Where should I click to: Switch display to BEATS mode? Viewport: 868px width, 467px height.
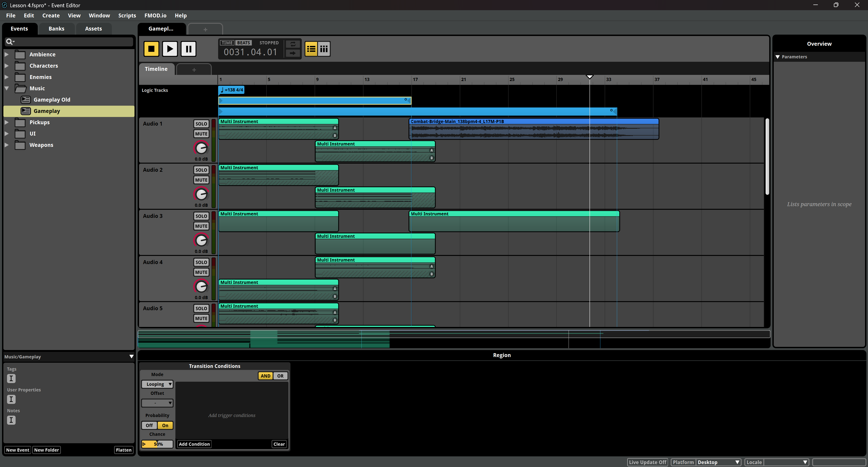(x=243, y=43)
